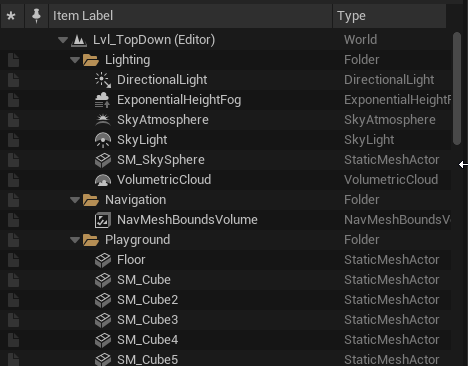
Task: Click StaticMeshActor type of SM_SkySphere row
Action: tap(392, 160)
